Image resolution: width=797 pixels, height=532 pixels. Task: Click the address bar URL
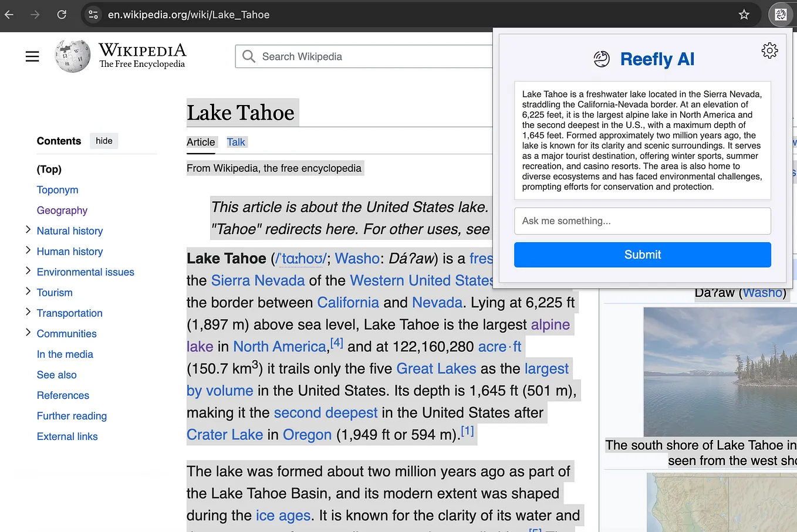pyautogui.click(x=188, y=15)
